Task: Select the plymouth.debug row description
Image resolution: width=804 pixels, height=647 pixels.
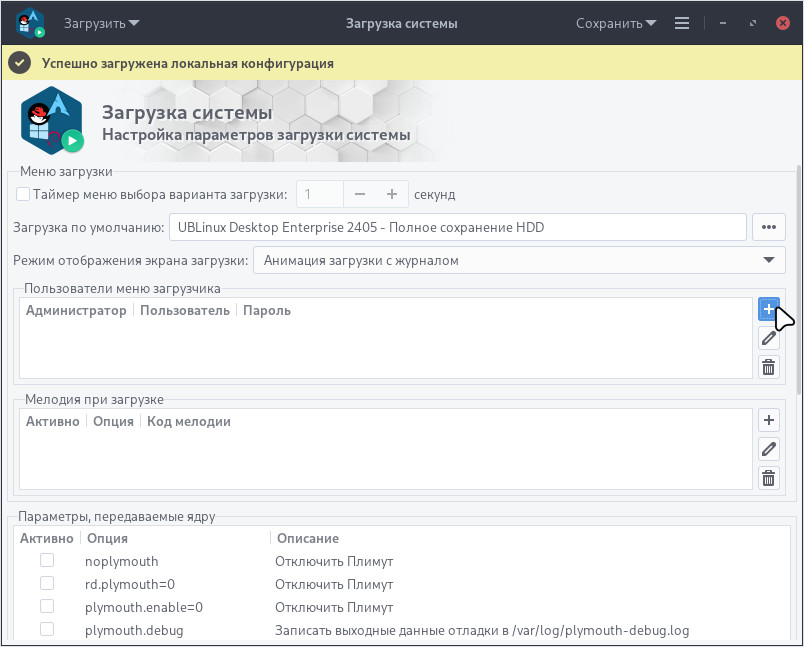Action: coord(482,631)
